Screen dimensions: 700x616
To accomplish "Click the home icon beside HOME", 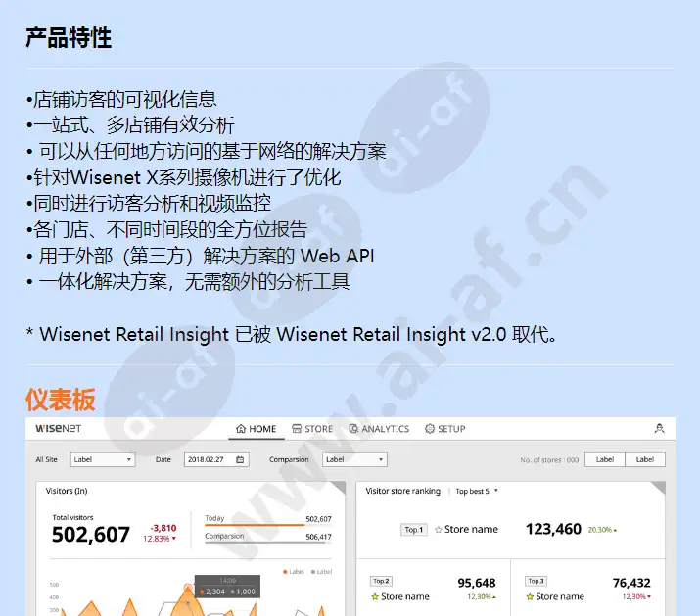I will (x=241, y=429).
